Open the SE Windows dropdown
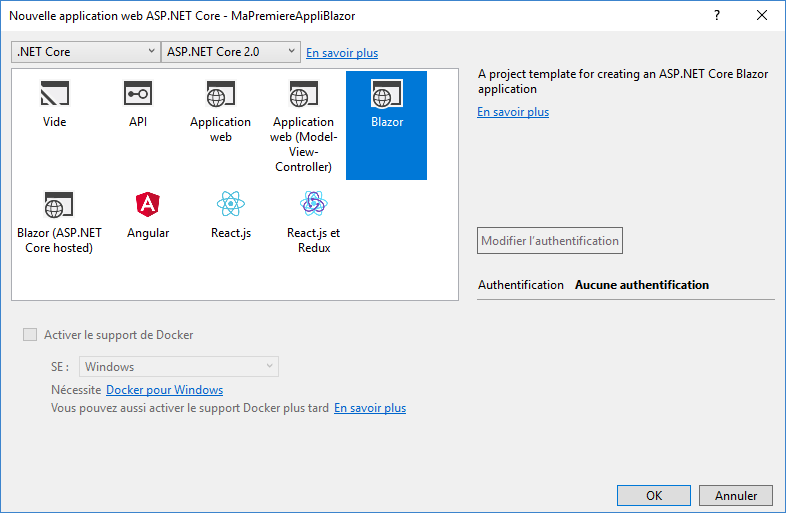This screenshot has height=513, width=786. coord(179,367)
